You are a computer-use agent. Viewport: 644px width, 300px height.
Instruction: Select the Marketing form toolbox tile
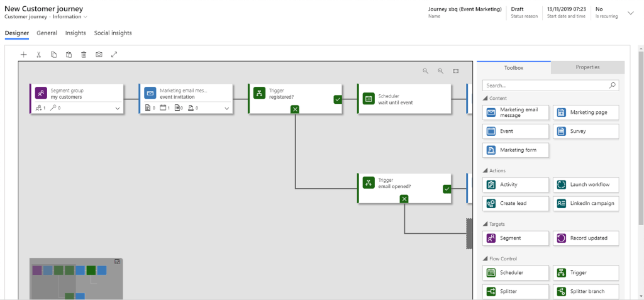coord(516,150)
